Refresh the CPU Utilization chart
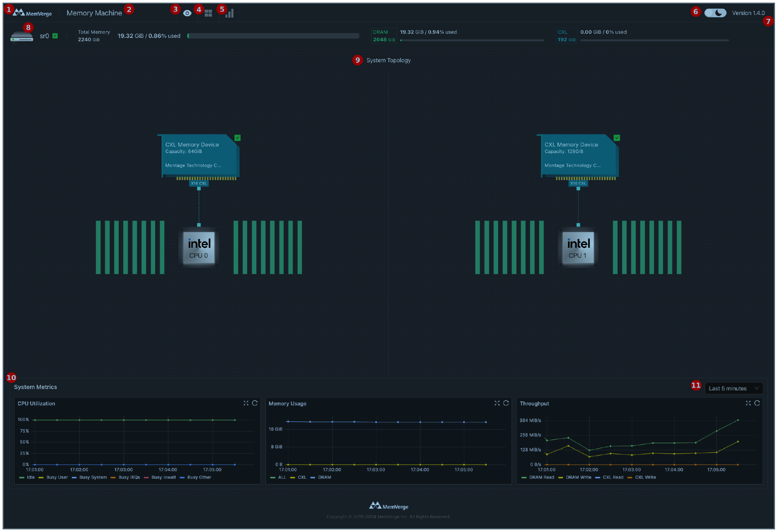This screenshot has width=778, height=532. click(255, 403)
